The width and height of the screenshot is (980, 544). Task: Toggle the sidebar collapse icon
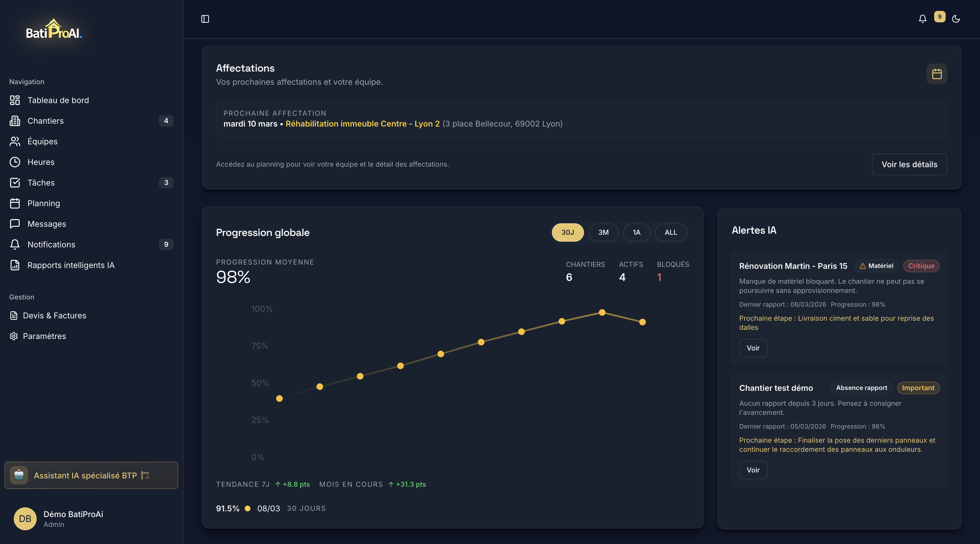coord(205,19)
